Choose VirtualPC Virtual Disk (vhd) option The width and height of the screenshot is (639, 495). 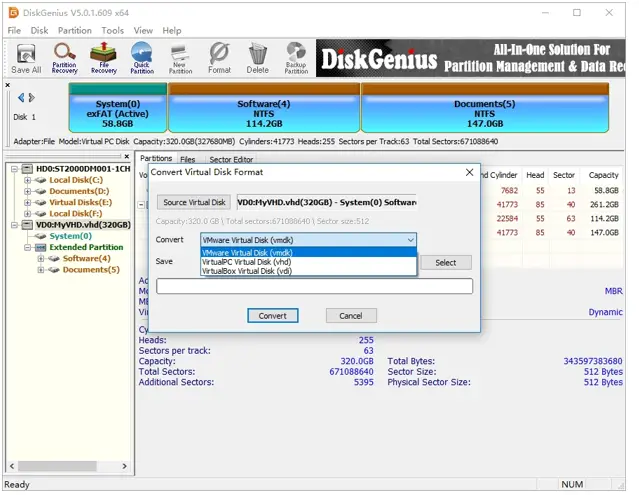(x=308, y=262)
